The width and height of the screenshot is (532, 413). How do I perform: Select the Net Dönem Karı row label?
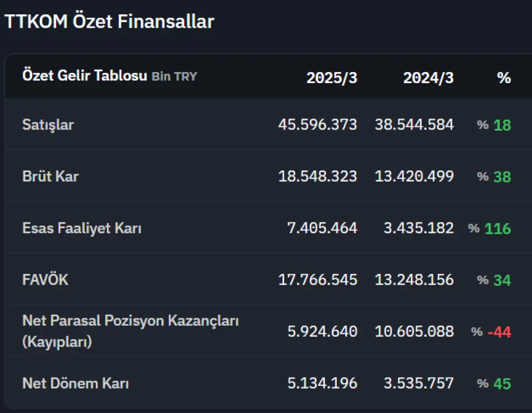[x=75, y=383]
